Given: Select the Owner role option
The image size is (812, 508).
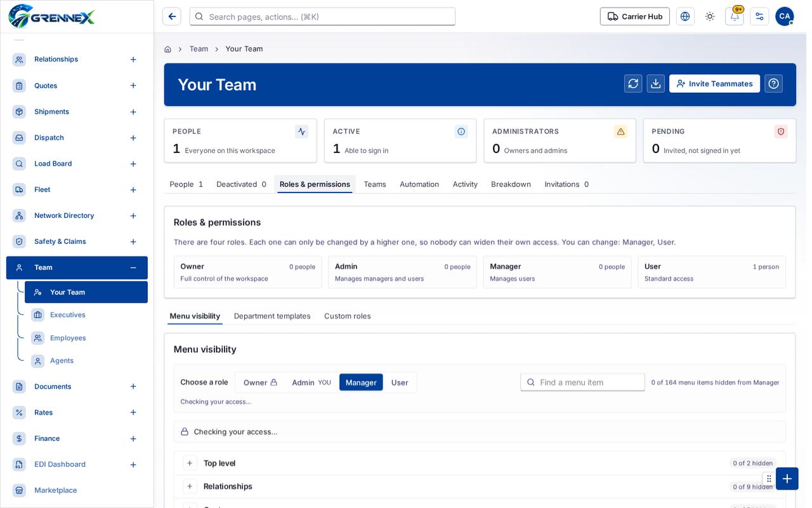Looking at the screenshot, I should (260, 382).
